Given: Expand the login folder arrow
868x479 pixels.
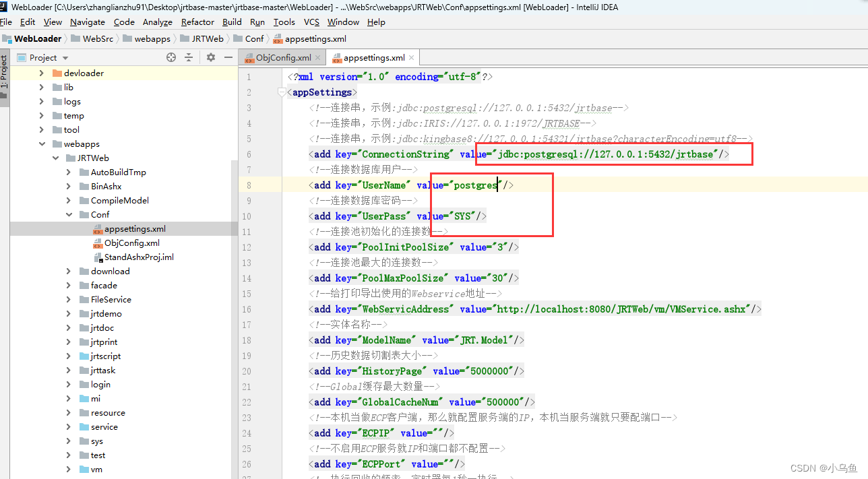Looking at the screenshot, I should pos(68,385).
